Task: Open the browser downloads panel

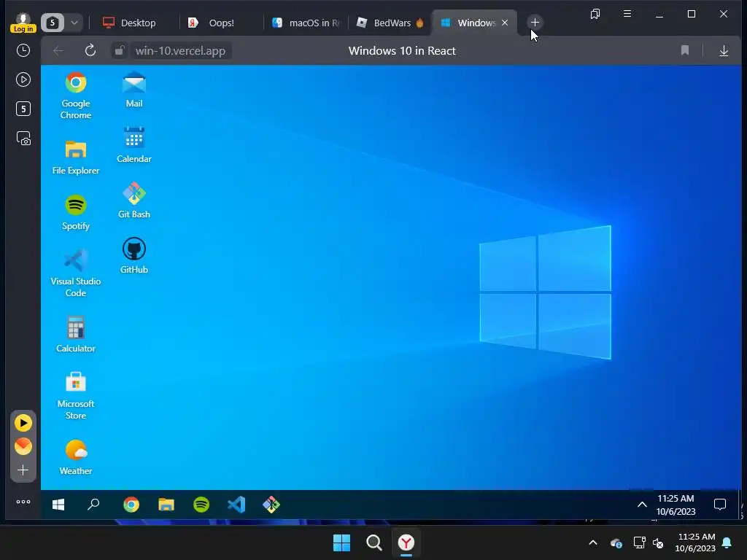Action: [724, 50]
